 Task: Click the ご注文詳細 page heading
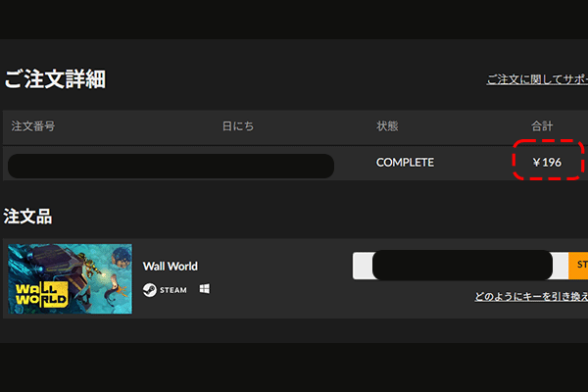pyautogui.click(x=55, y=80)
